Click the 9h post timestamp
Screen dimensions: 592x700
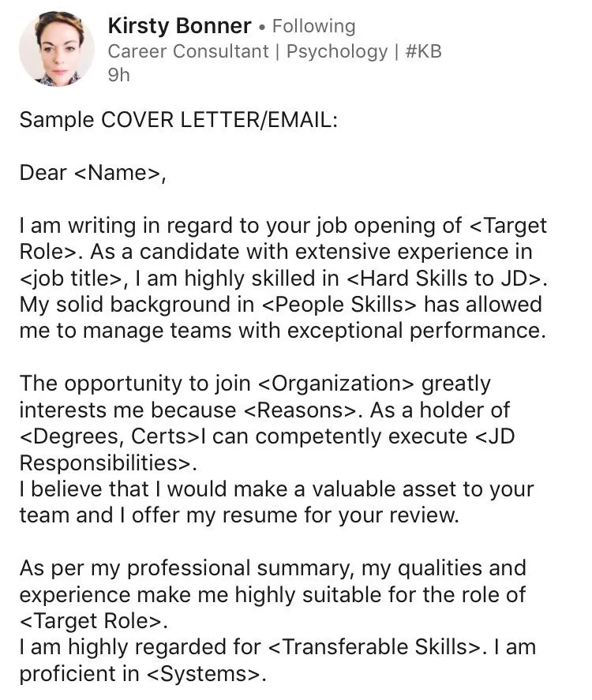coord(118,75)
